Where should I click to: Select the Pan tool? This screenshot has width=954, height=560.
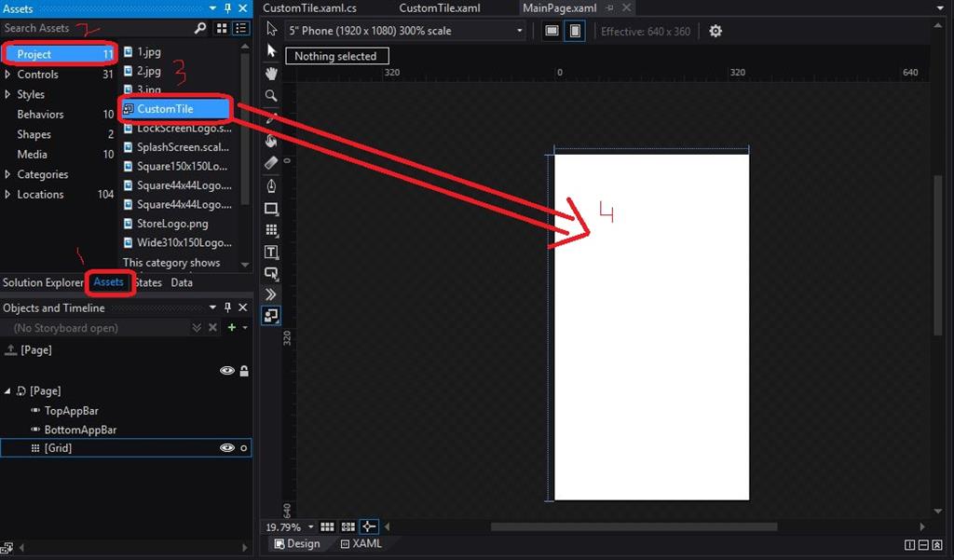click(x=271, y=73)
